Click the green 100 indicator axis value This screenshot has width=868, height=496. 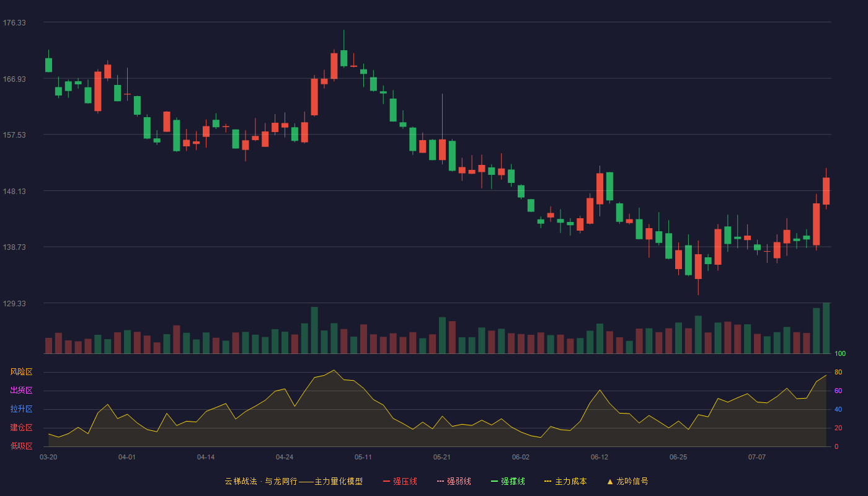[x=840, y=354]
